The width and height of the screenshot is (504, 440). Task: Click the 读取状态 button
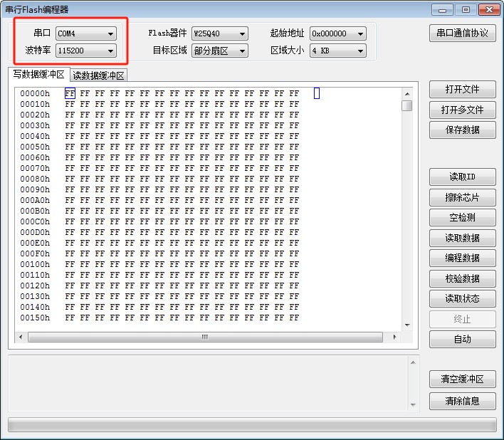pyautogui.click(x=462, y=298)
